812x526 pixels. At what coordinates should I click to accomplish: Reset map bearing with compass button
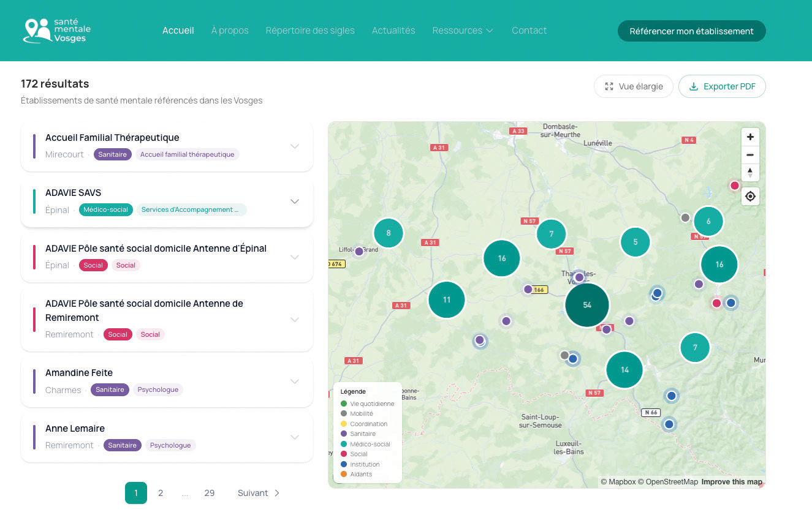(x=750, y=173)
